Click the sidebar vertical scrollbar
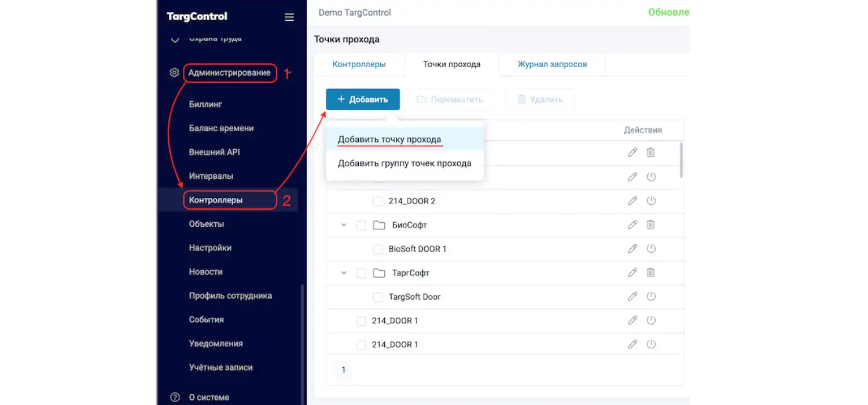This screenshot has width=868, height=405. tap(301, 344)
